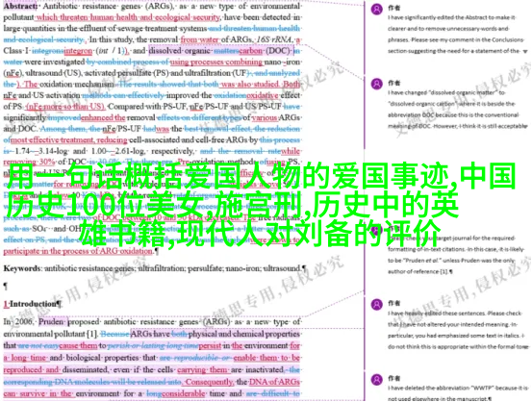Click the inserted text "using processes combining"
Image resolution: width=532 pixels, height=402 pixels.
click(216, 63)
